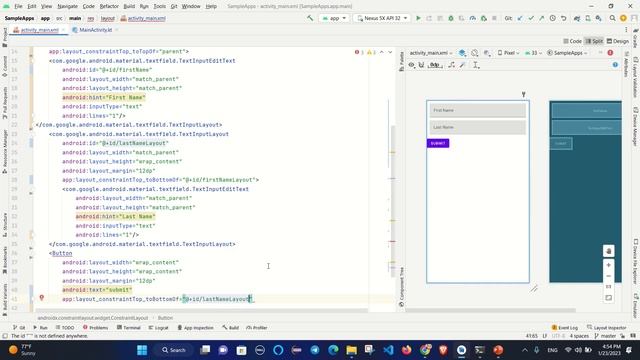Click the infer constraints magic wand
Screen dimensions: 640x360
(462, 65)
